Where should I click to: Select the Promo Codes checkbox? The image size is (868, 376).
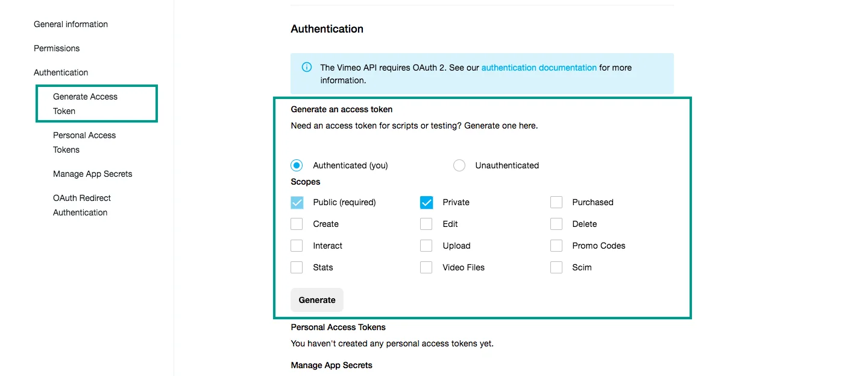click(x=556, y=246)
